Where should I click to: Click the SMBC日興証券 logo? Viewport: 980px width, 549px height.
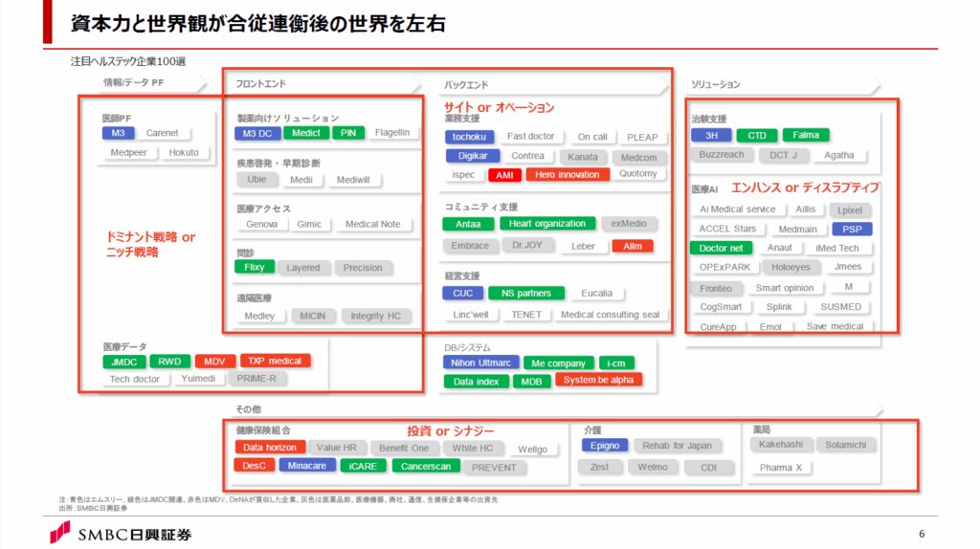pyautogui.click(x=121, y=534)
